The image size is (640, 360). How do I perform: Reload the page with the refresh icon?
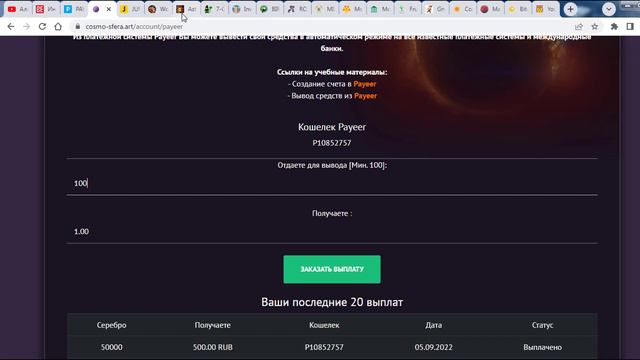coord(42,27)
